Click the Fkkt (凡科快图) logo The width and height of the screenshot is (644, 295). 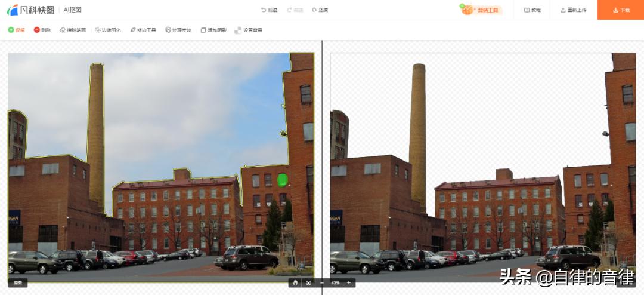tap(30, 10)
